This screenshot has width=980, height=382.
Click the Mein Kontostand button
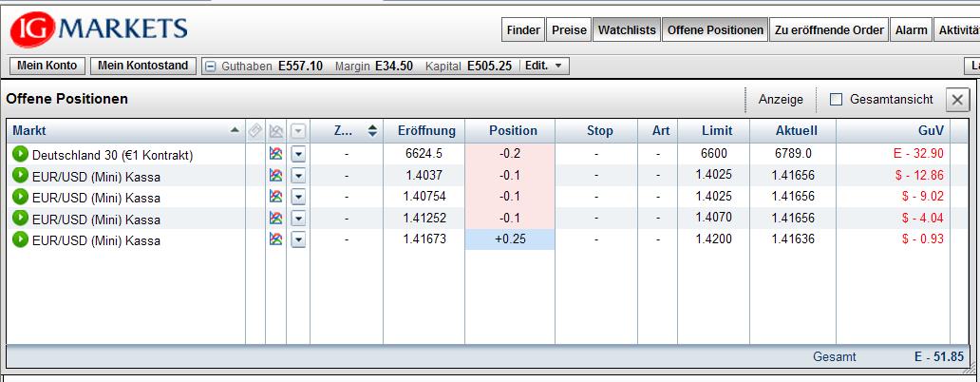pos(144,66)
